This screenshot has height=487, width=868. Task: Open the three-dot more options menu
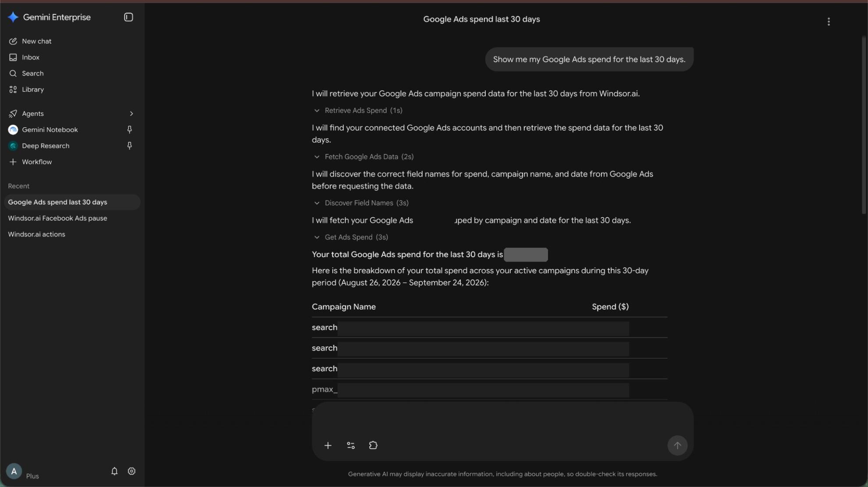(x=829, y=21)
